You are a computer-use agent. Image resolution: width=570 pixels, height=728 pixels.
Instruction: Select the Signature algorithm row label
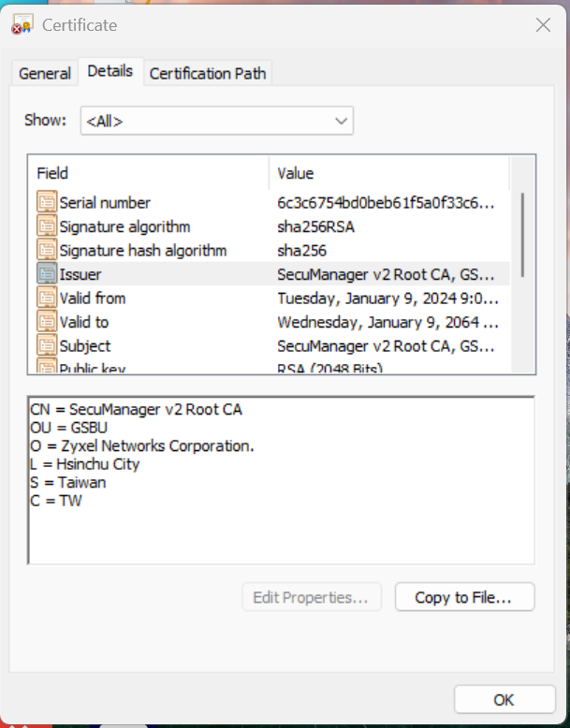point(125,226)
